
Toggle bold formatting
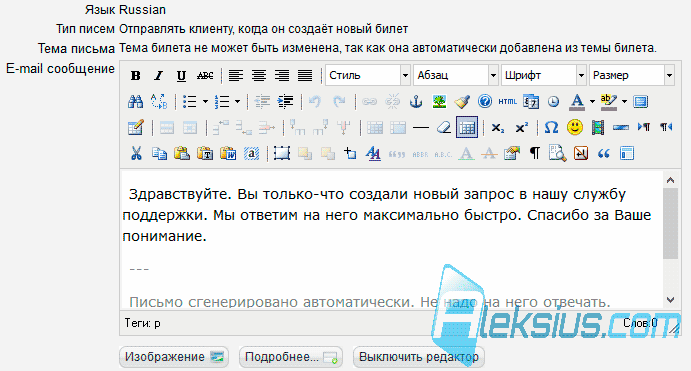point(136,76)
